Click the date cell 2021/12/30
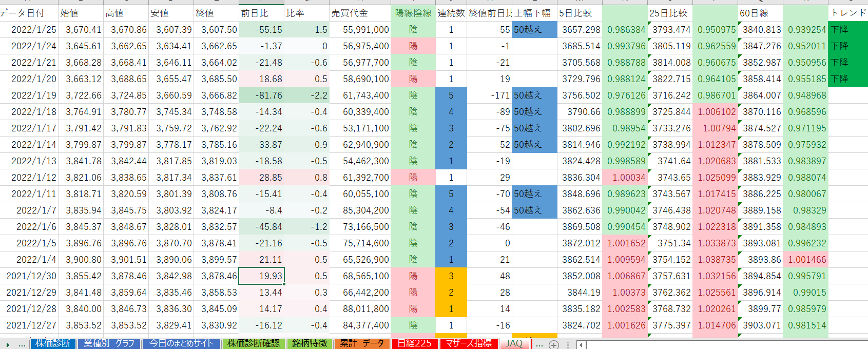868x349 pixels. point(29,276)
